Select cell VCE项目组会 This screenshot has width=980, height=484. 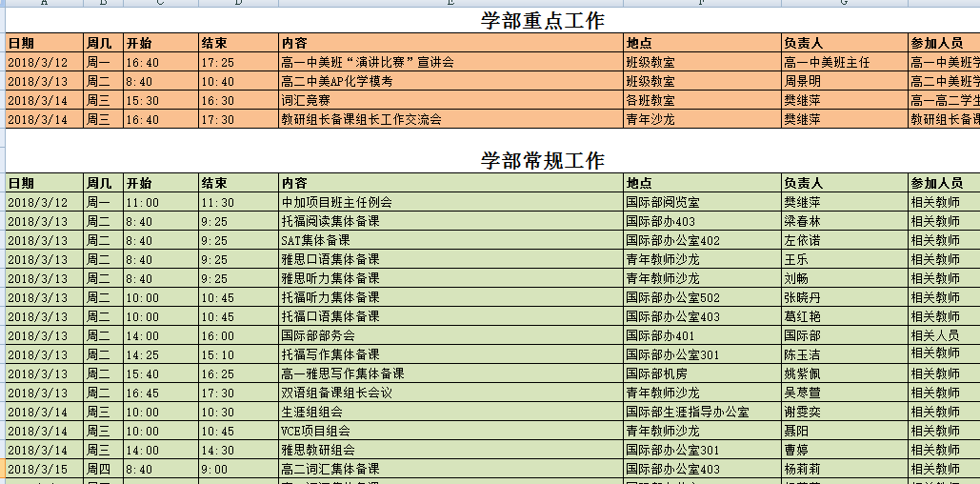tap(451, 431)
